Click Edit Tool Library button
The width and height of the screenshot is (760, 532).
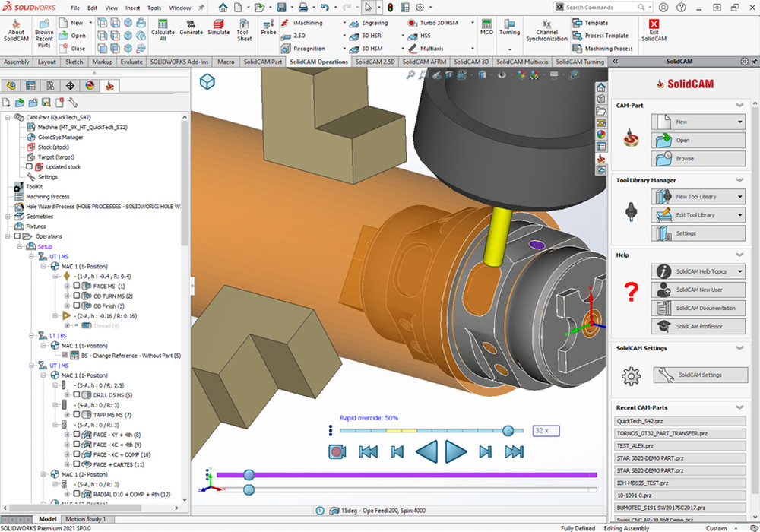[x=698, y=214]
